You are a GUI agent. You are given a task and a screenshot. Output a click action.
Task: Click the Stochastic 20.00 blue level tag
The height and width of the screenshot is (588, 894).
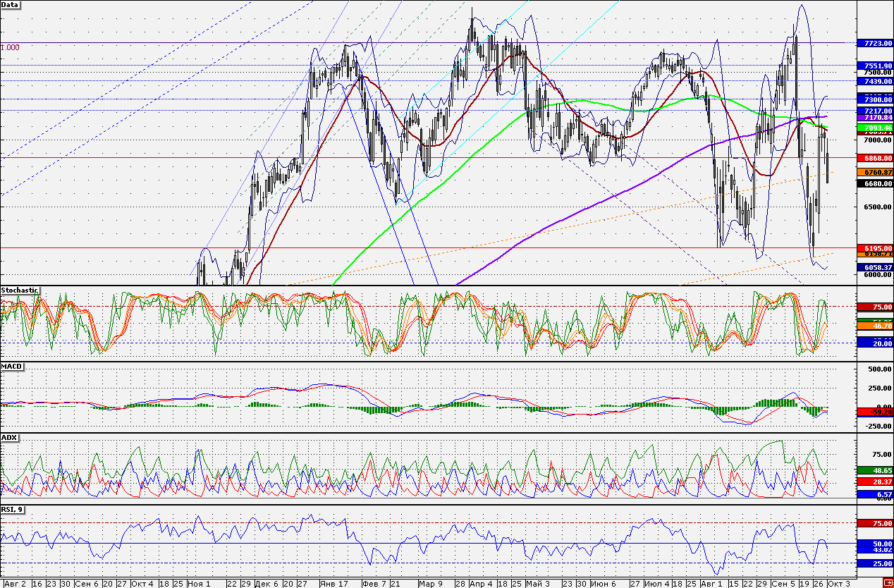873,342
